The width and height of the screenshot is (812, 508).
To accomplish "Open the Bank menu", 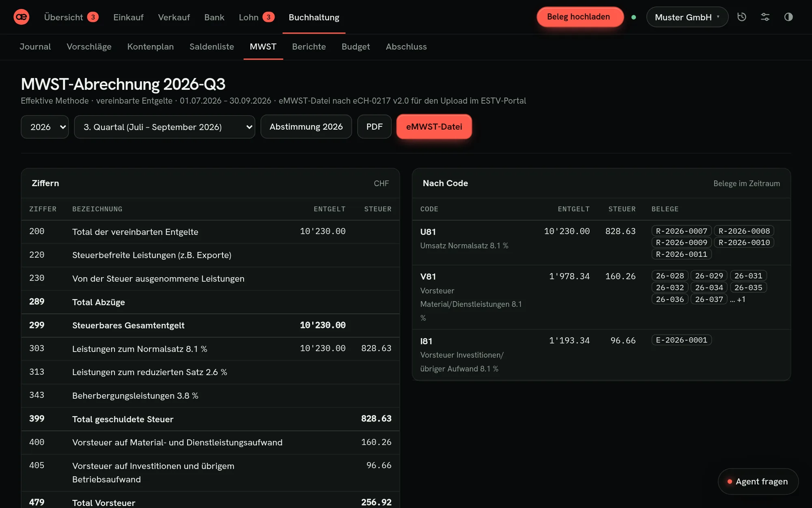I will click(214, 17).
